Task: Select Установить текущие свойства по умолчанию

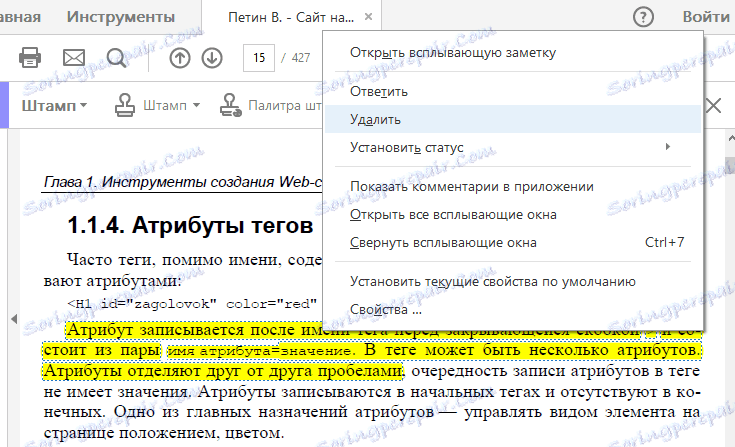Action: pyautogui.click(x=514, y=282)
